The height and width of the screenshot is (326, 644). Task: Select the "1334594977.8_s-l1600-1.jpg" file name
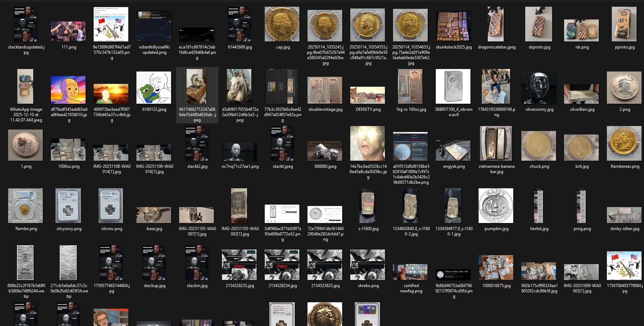(454, 231)
